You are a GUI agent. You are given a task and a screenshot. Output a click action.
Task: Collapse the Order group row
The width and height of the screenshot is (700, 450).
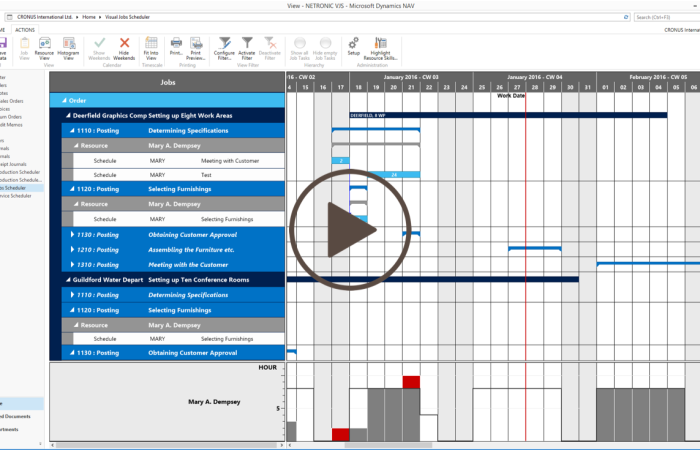pyautogui.click(x=64, y=100)
